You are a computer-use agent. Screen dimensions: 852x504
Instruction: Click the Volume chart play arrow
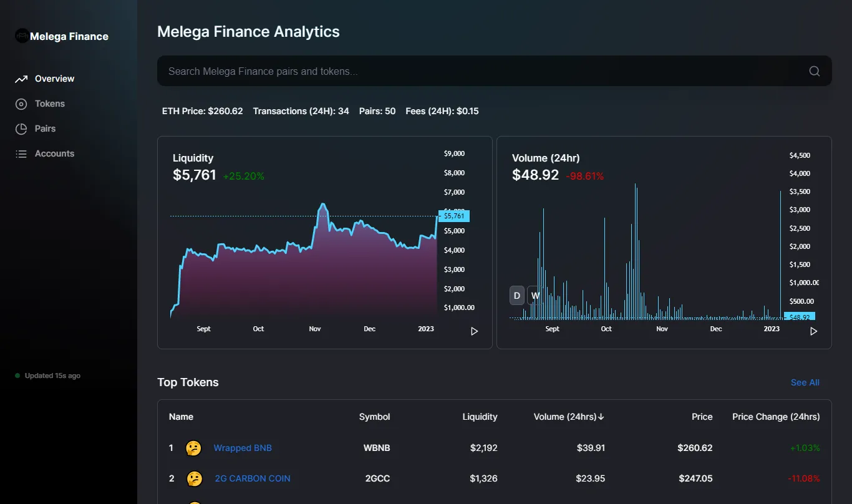click(813, 331)
